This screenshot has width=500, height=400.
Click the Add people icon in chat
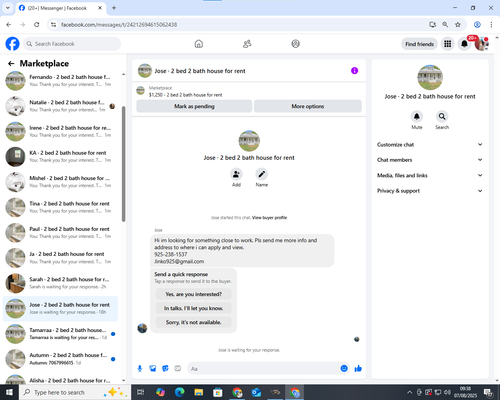[236, 174]
